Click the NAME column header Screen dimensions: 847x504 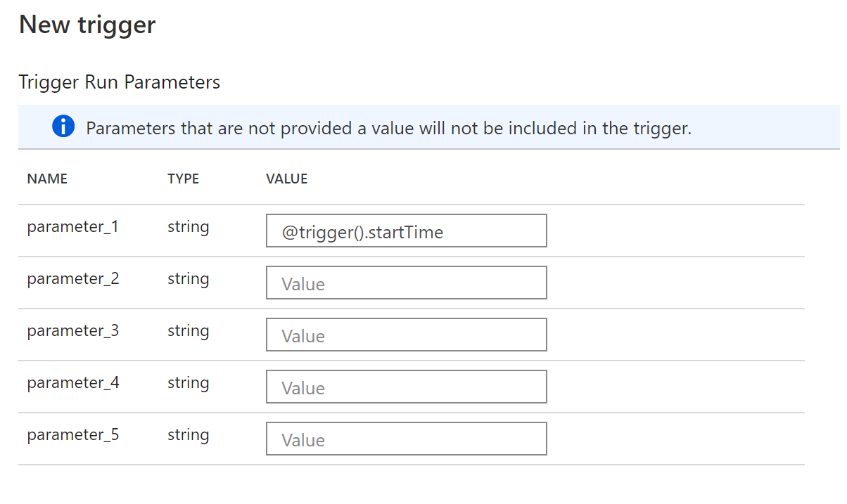coord(46,179)
